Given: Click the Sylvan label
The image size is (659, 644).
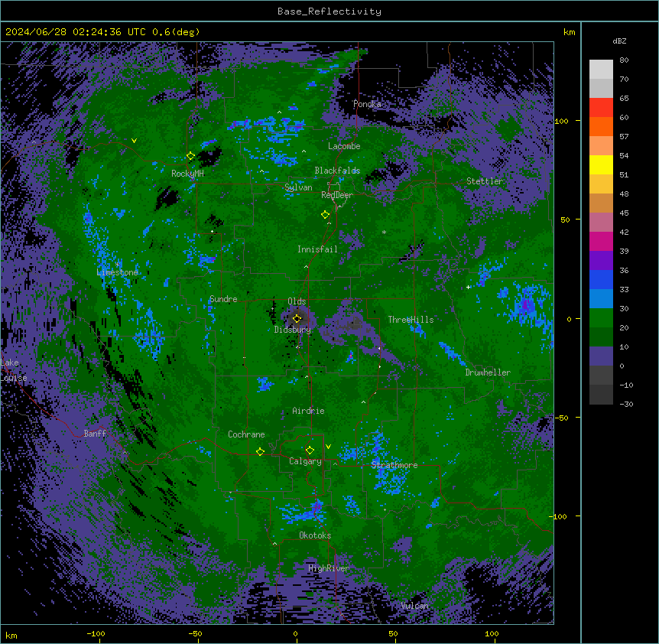Looking at the screenshot, I should [298, 187].
